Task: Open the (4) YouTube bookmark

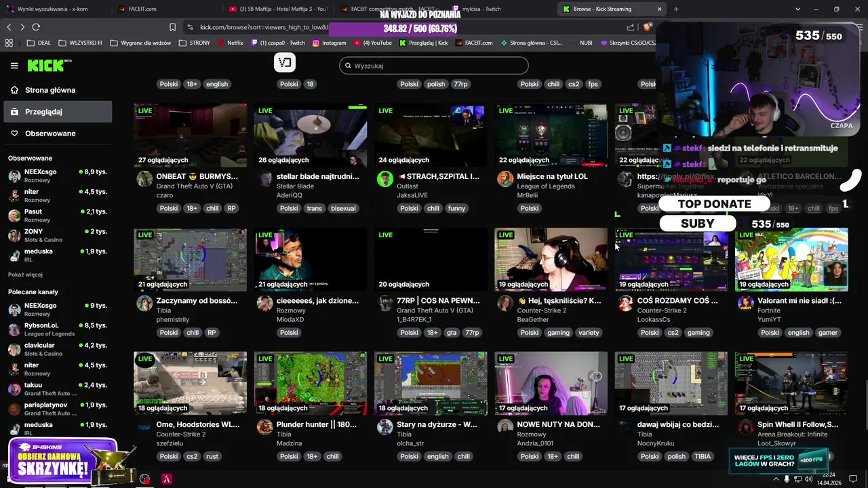Action: (372, 43)
